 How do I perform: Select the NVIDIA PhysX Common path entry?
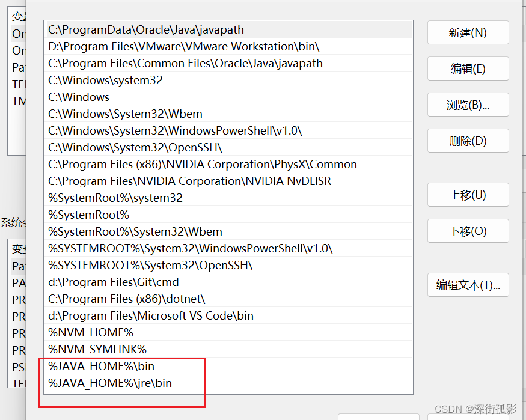168,163
